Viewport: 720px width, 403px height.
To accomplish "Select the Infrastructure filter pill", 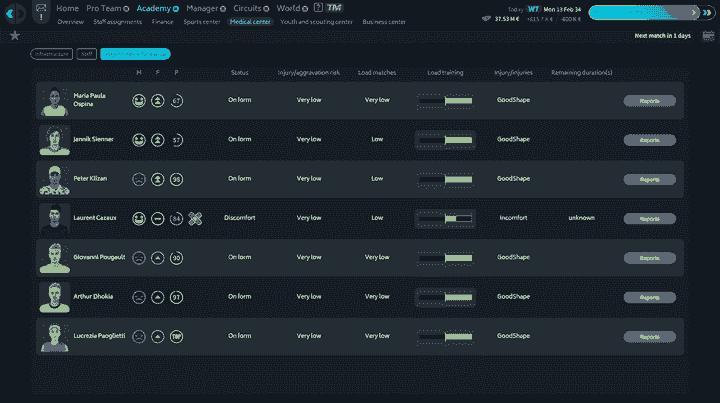I will [51, 53].
